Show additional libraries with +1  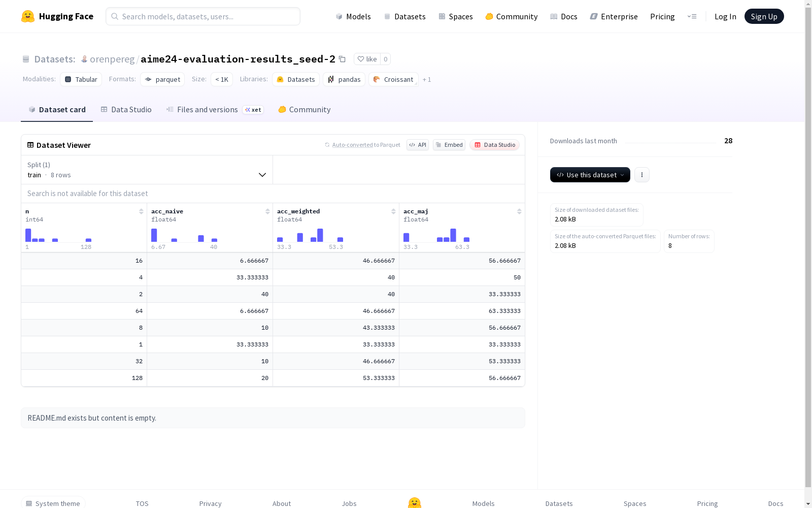click(x=427, y=79)
